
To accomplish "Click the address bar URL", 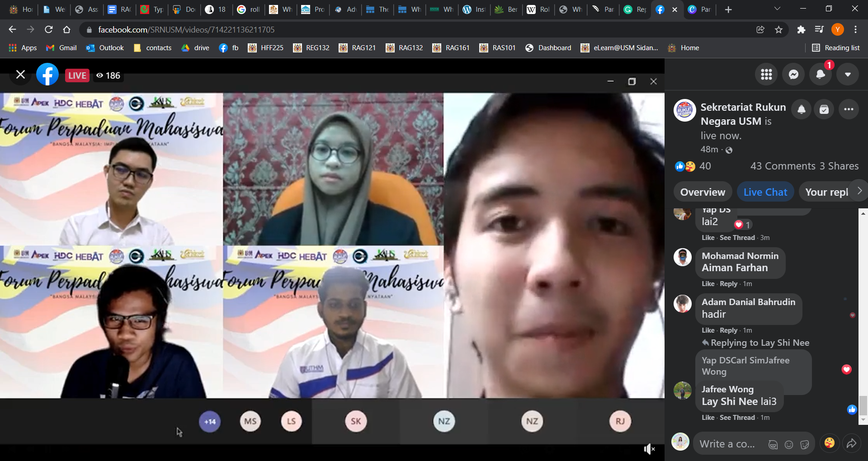I will (x=186, y=30).
